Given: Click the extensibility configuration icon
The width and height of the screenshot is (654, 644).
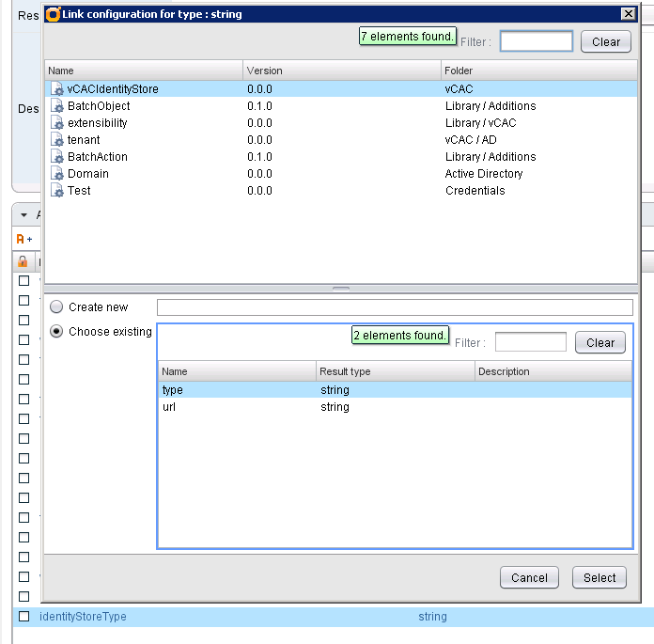Looking at the screenshot, I should click(x=57, y=123).
